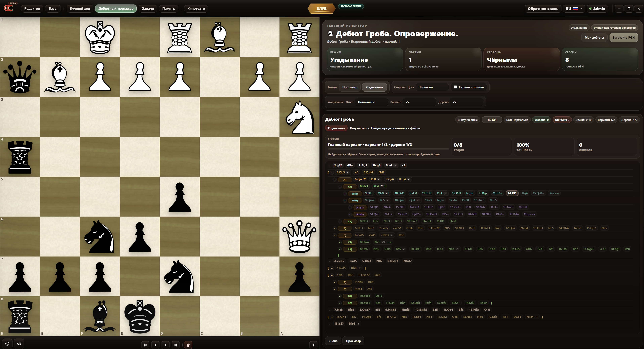Click the knight icon beside the repertoire title
644x349 pixels.
(330, 33)
